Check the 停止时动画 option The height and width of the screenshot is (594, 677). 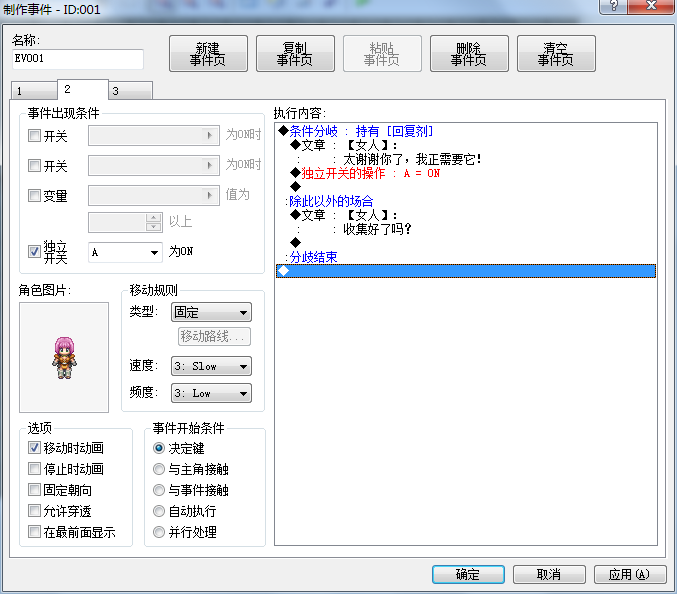tap(34, 468)
